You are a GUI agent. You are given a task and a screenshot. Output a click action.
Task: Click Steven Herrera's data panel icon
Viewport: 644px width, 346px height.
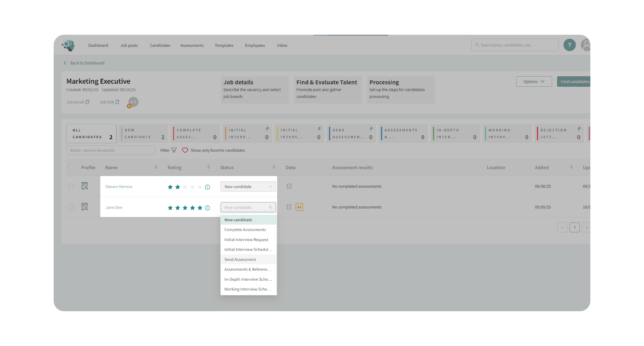tap(289, 186)
